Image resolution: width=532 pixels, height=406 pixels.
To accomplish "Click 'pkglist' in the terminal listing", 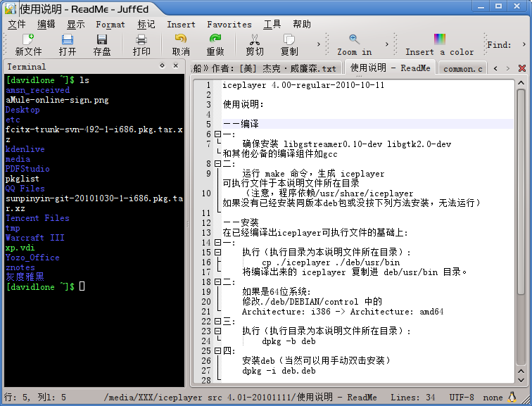I will click(x=23, y=179).
